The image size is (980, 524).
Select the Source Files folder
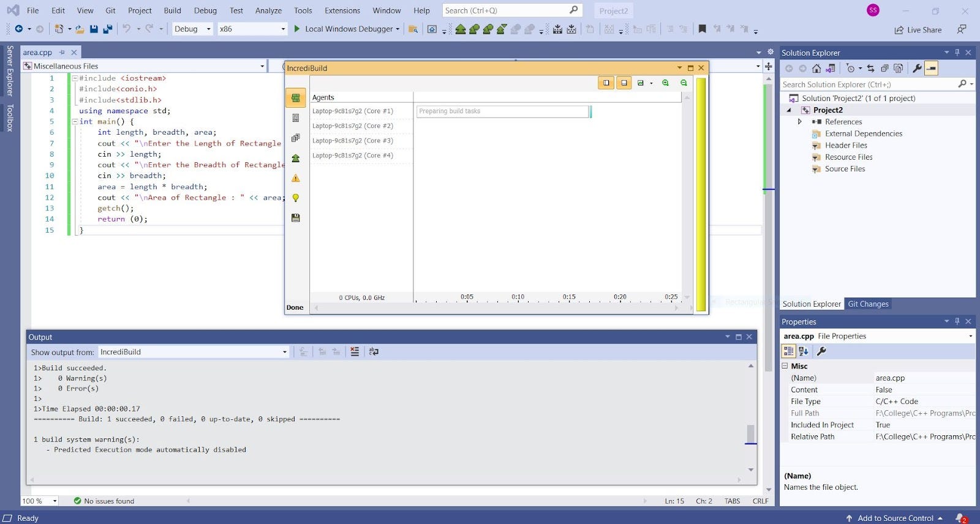click(845, 169)
